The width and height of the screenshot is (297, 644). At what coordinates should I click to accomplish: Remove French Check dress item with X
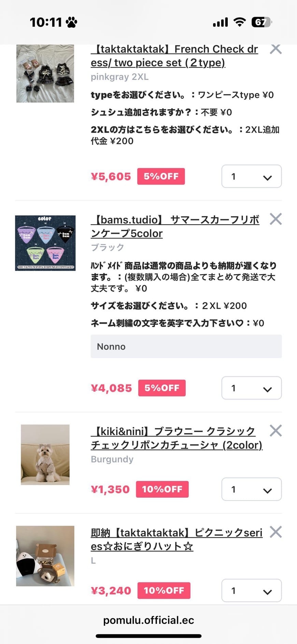275,49
